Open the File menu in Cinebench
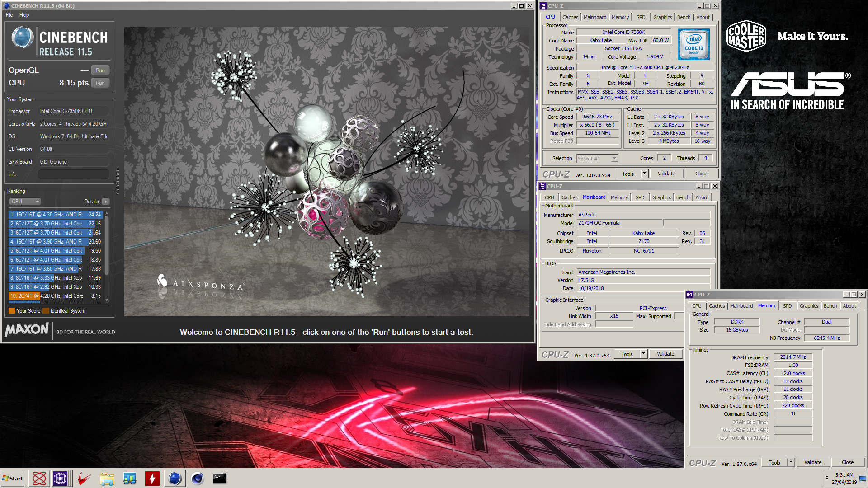868x488 pixels. (9, 15)
